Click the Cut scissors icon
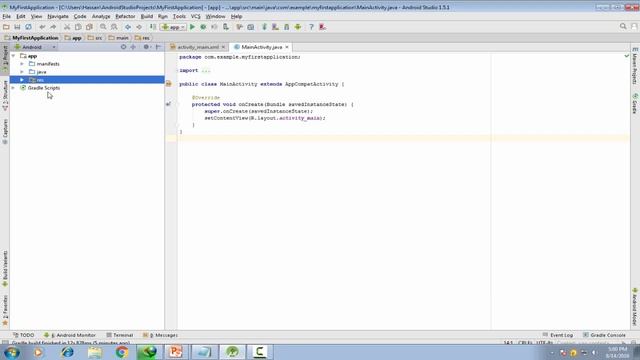Screen dimensions: 640x360 pyautogui.click(x=67, y=27)
